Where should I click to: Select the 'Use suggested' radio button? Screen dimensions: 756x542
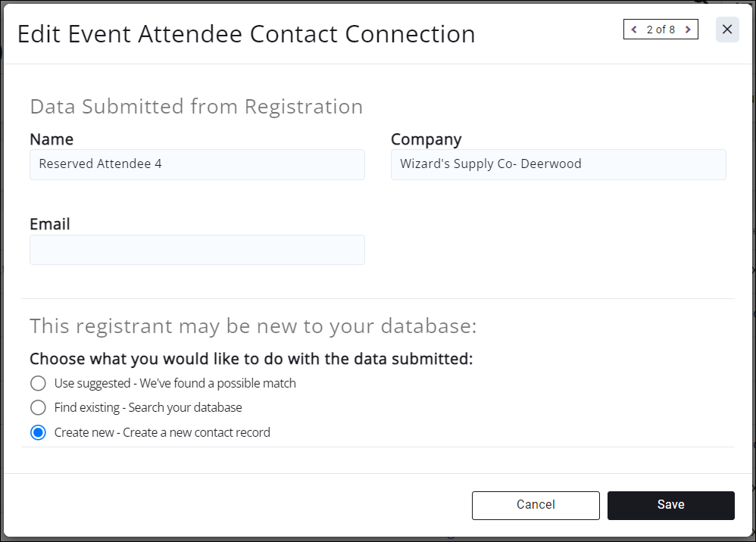click(x=38, y=383)
